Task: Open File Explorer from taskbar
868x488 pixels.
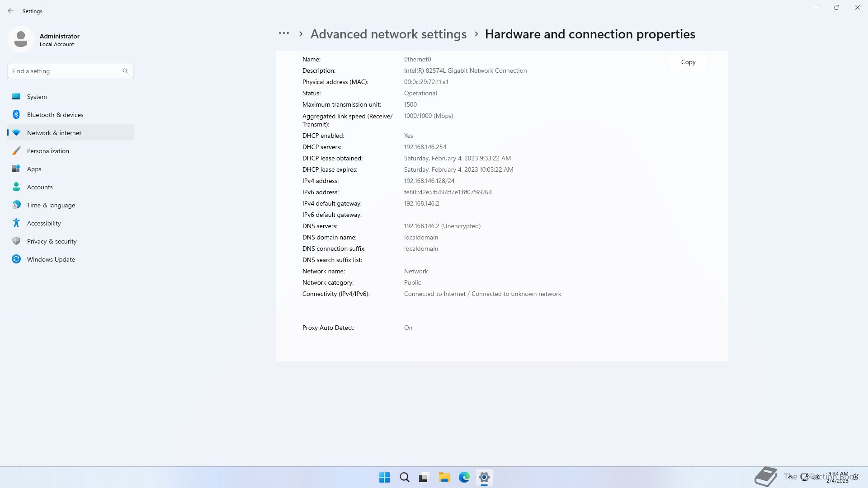Action: 444,477
